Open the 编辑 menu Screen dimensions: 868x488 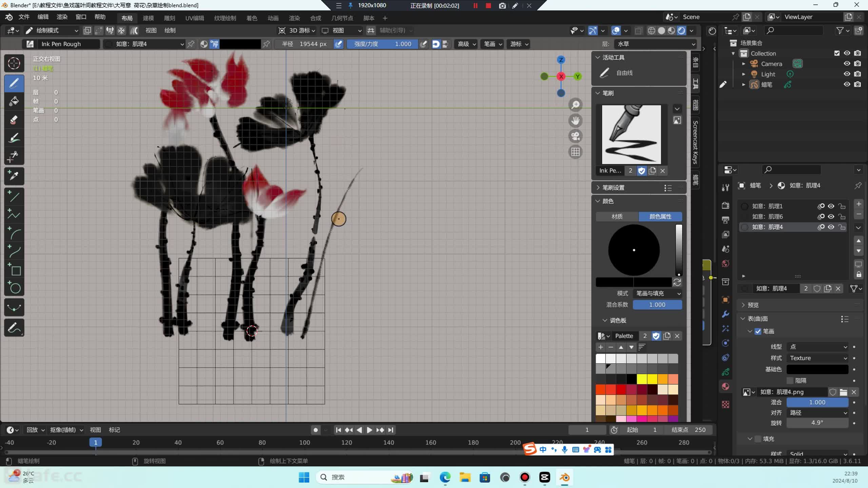pyautogui.click(x=43, y=17)
